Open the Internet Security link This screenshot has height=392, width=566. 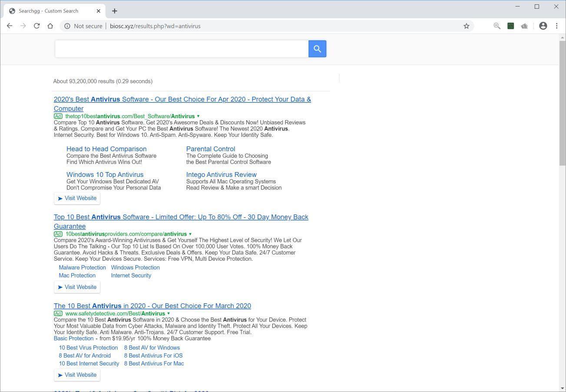coord(131,276)
